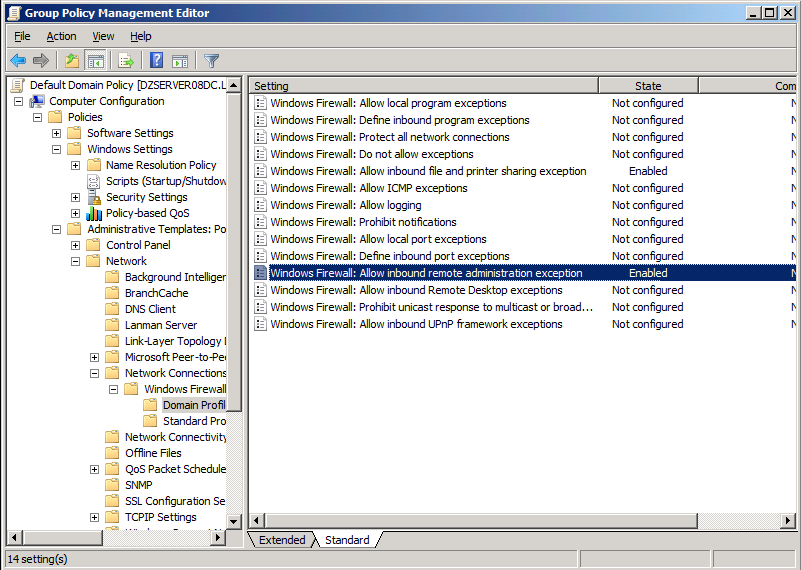801x570 pixels.
Task: Expand the QoS Packet Scheduler node
Action: pos(94,469)
